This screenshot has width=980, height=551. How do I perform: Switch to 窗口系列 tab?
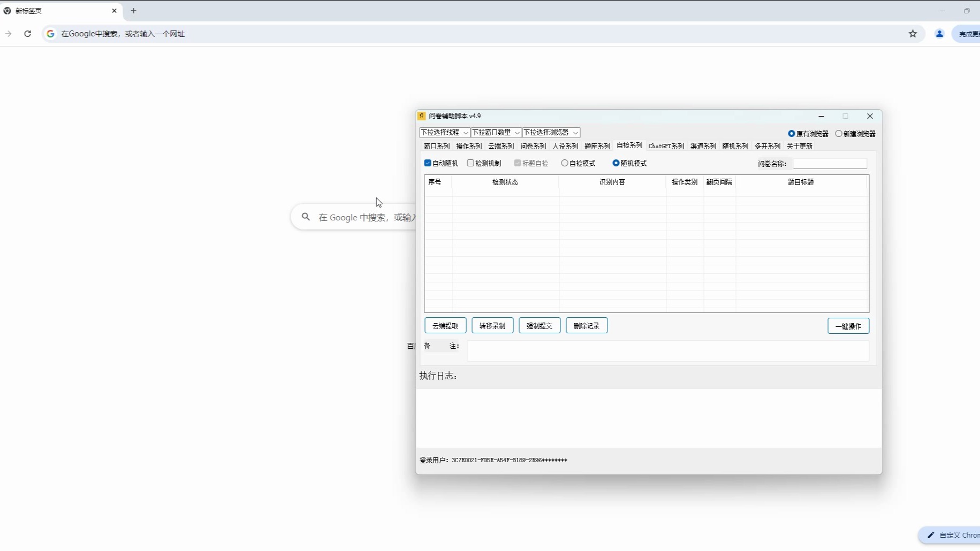pyautogui.click(x=437, y=146)
